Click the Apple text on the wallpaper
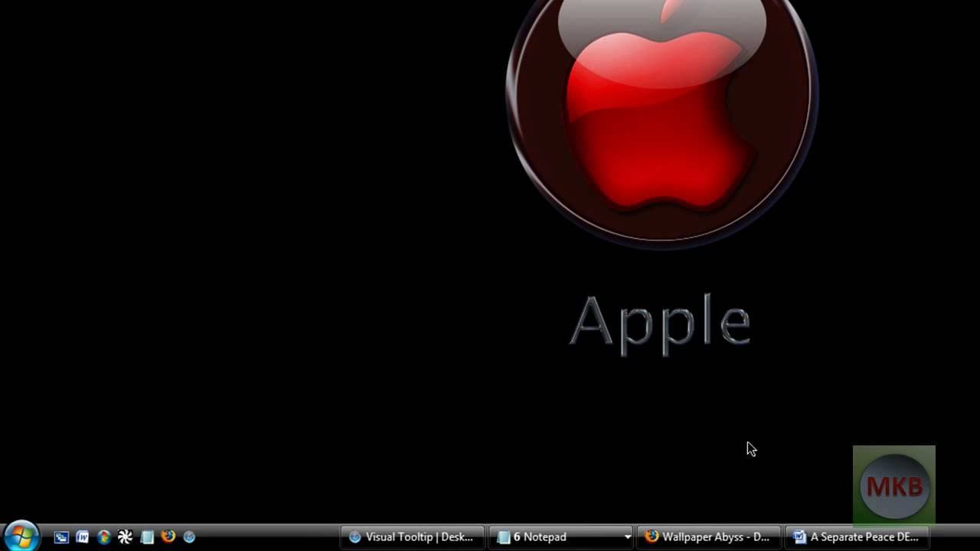 [x=660, y=323]
